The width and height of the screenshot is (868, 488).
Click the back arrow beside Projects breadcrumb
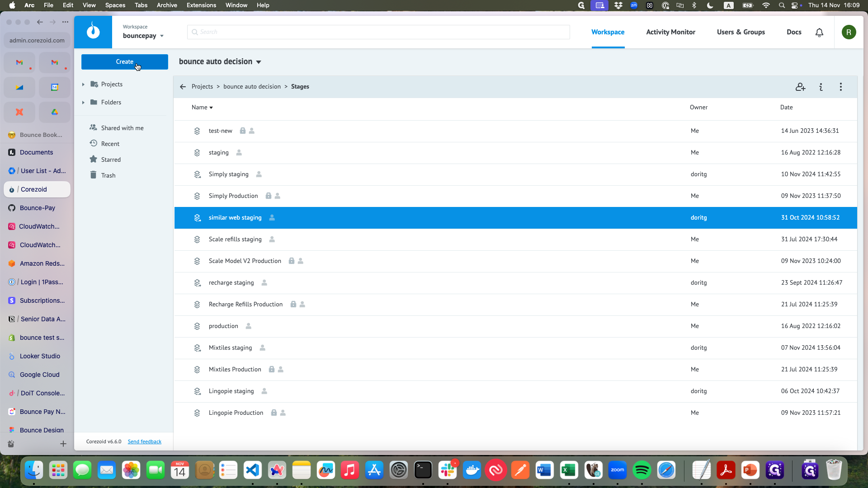click(x=183, y=87)
